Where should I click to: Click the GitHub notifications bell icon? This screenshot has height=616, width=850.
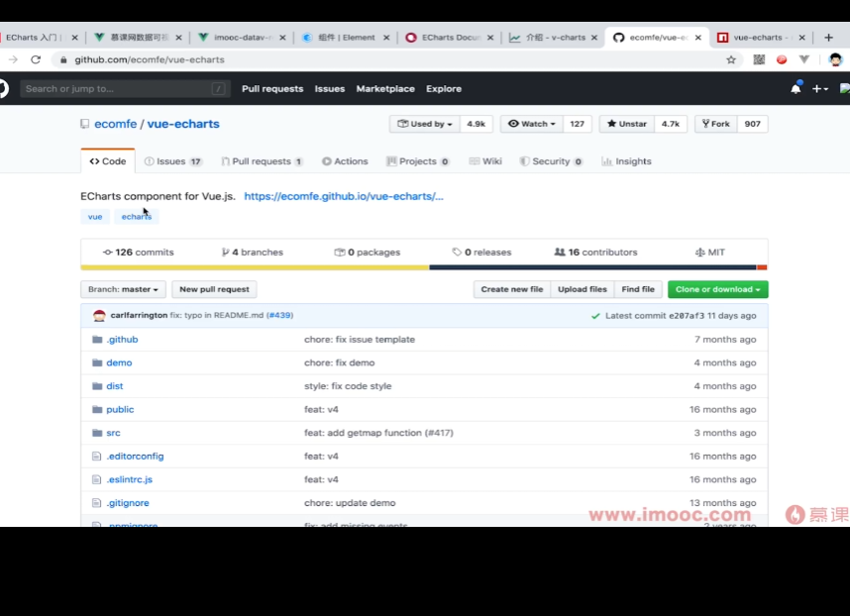click(796, 88)
